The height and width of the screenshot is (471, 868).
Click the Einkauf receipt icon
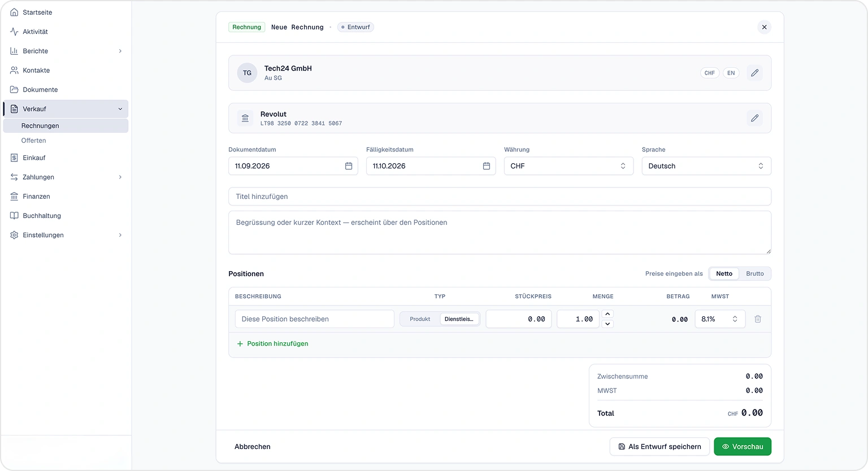(14, 158)
